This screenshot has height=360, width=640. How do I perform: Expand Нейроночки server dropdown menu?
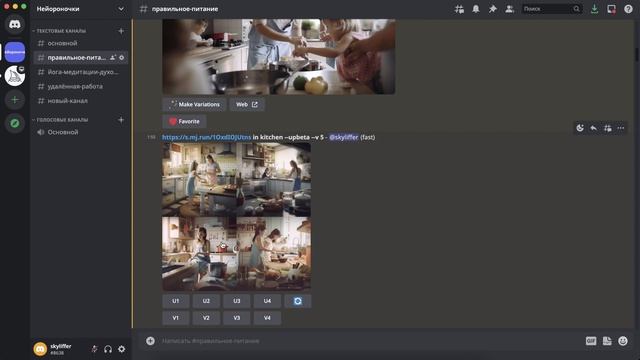point(121,9)
